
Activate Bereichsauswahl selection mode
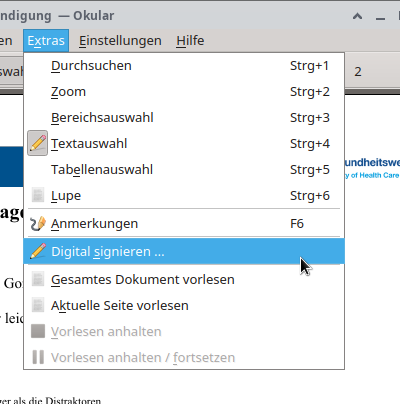click(x=184, y=118)
